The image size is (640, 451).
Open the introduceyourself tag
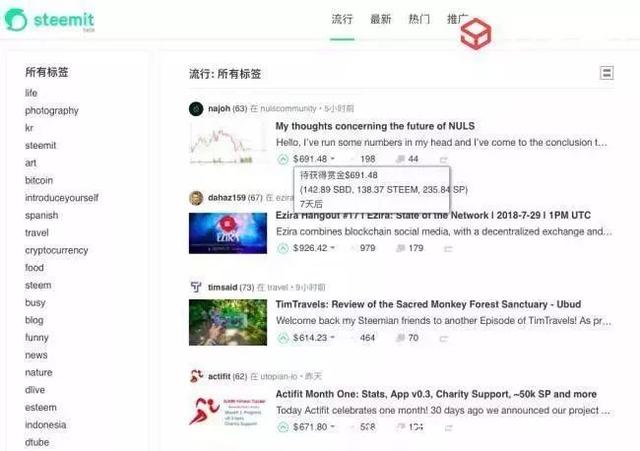pyautogui.click(x=62, y=198)
